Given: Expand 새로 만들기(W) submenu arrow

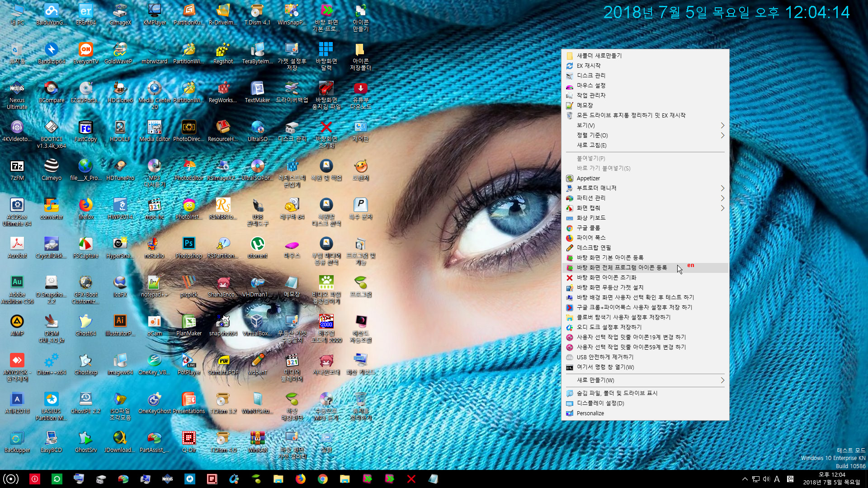Looking at the screenshot, I should pos(722,380).
